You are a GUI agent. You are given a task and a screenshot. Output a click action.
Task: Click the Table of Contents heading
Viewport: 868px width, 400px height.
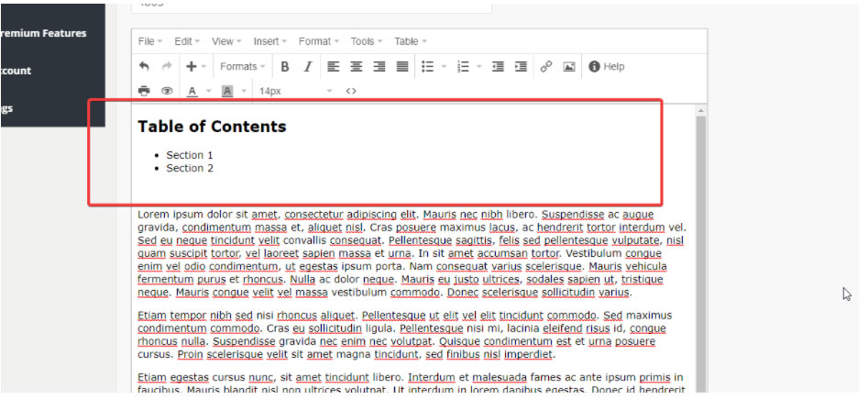click(212, 127)
